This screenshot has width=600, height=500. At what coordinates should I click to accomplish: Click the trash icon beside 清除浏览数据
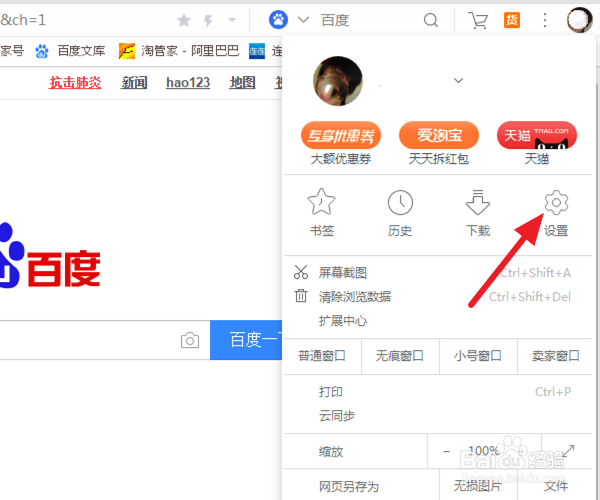(301, 296)
